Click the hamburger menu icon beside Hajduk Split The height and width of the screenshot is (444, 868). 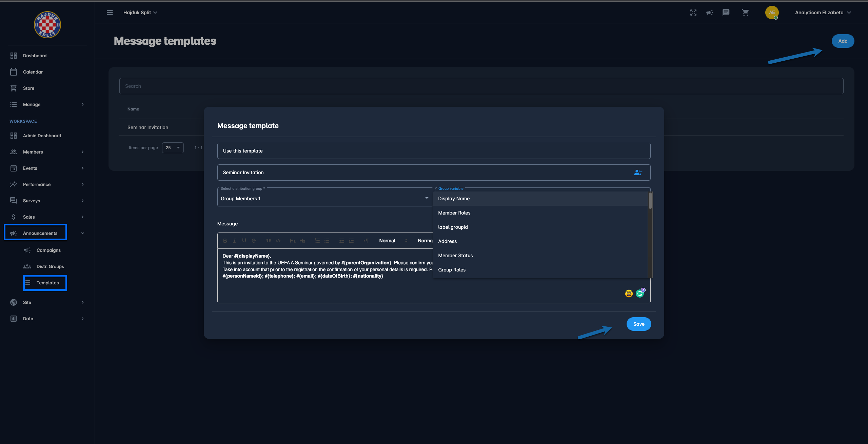tap(110, 13)
